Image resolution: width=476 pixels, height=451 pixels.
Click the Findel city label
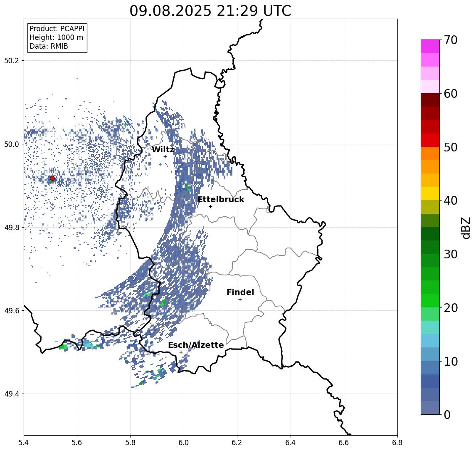coord(240,292)
